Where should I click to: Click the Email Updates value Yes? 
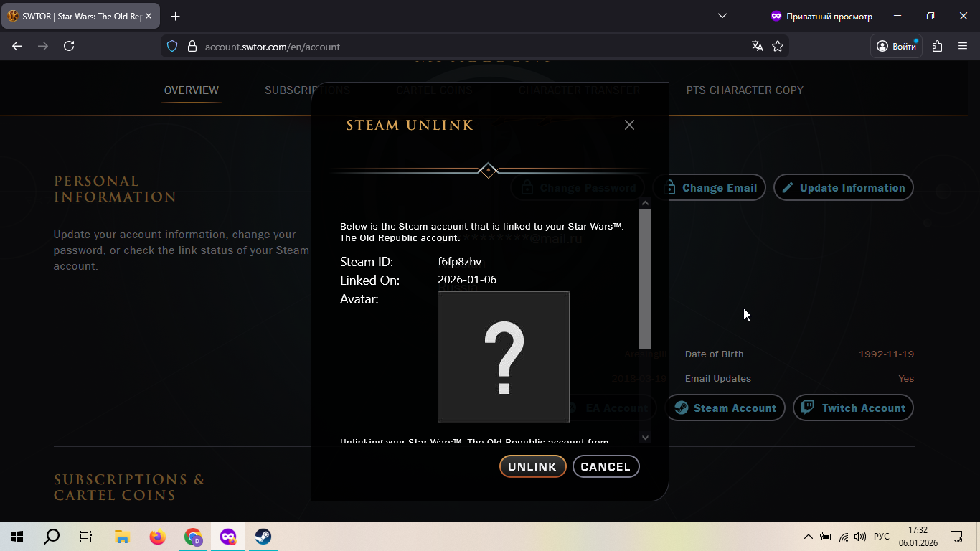pyautogui.click(x=906, y=378)
